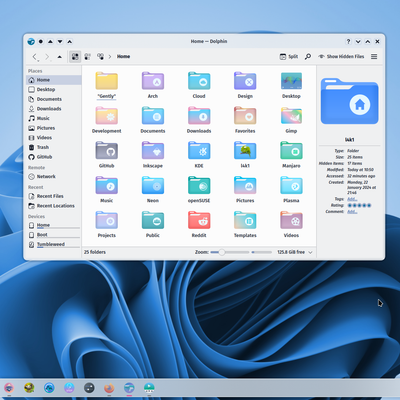The height and width of the screenshot is (400, 400).
Task: Select the Gimp folder icon
Action: 291,116
